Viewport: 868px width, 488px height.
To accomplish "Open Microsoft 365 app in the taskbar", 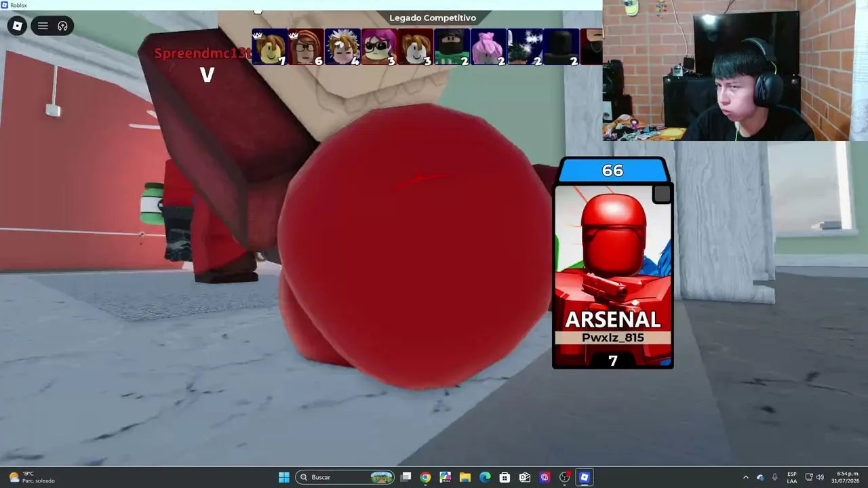I will tap(445, 477).
